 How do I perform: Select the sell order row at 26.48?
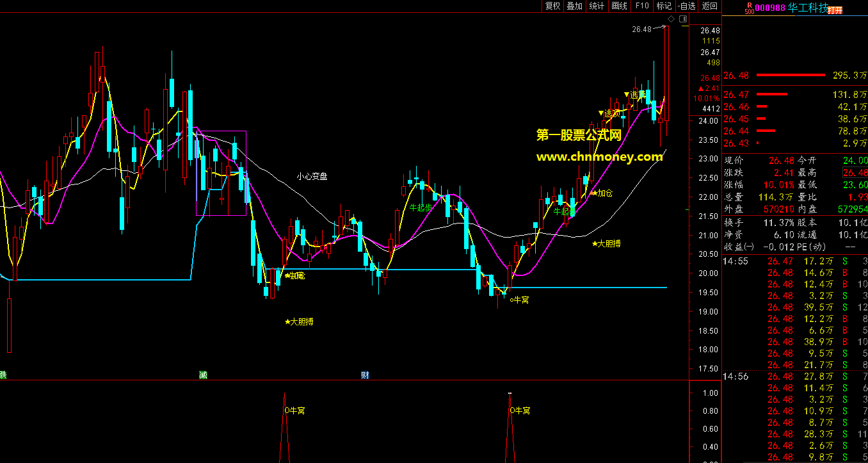(x=795, y=76)
